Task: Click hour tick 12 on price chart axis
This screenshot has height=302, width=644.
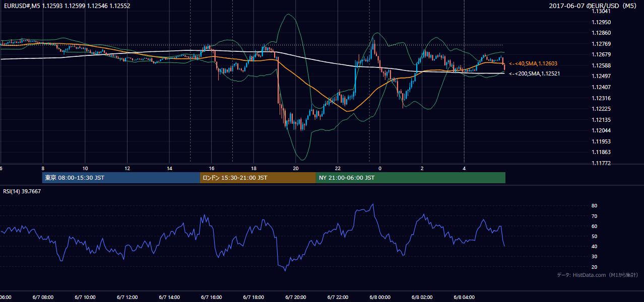Action: (x=127, y=168)
